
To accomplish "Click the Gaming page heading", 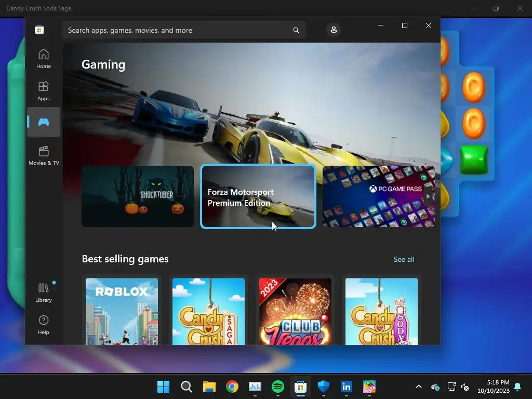I will coord(103,64).
